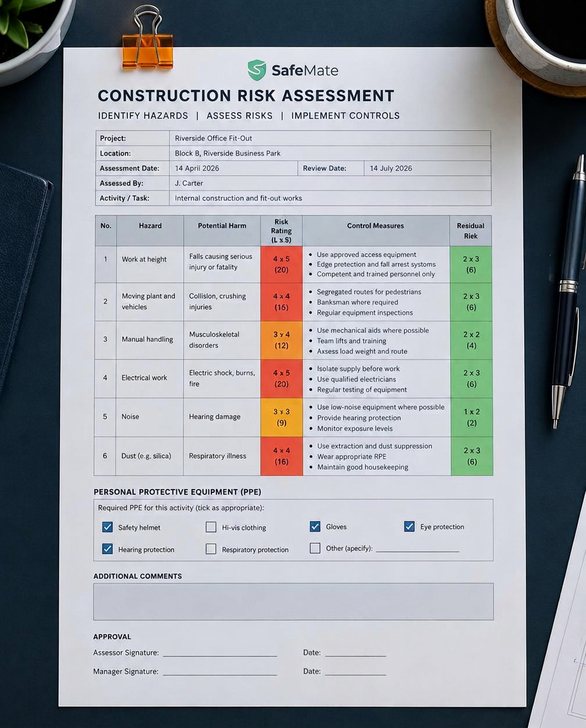Select the red risk rating for Electrical work

click(x=281, y=379)
